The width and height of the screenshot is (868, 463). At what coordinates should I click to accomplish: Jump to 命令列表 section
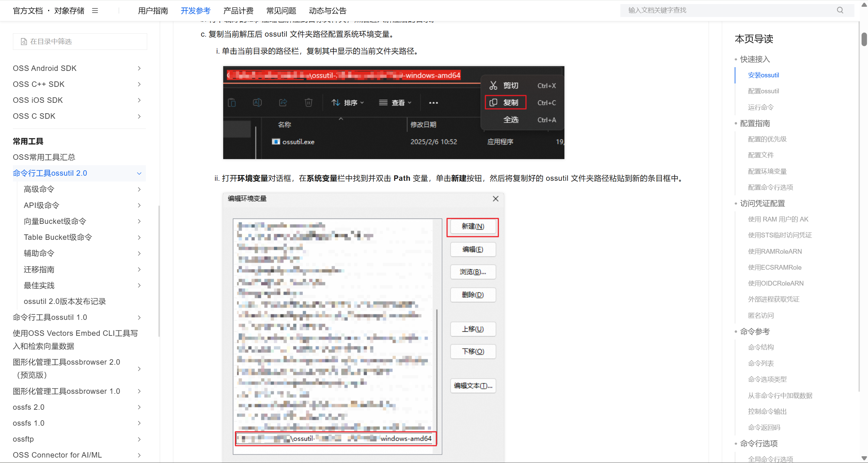[761, 363]
